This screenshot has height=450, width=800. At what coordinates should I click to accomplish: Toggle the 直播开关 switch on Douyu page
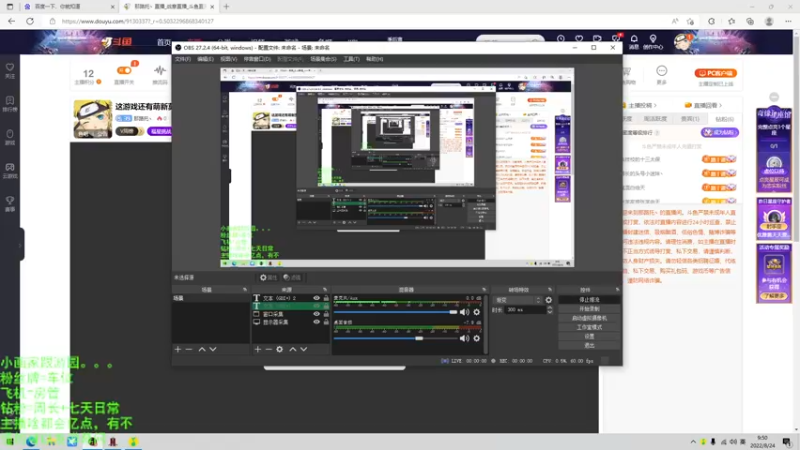tap(124, 70)
